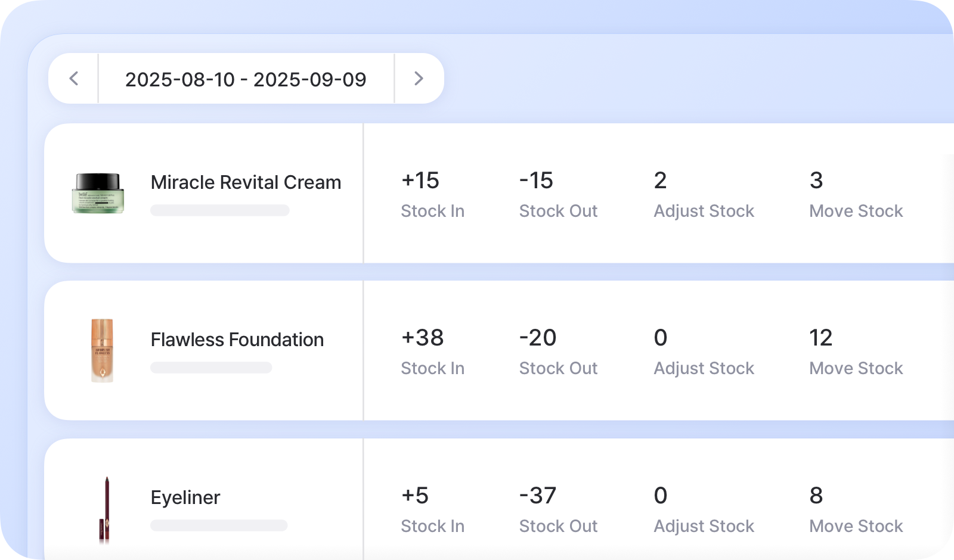
Task: Click Flawless Foundation bottle thumbnail
Action: click(102, 350)
